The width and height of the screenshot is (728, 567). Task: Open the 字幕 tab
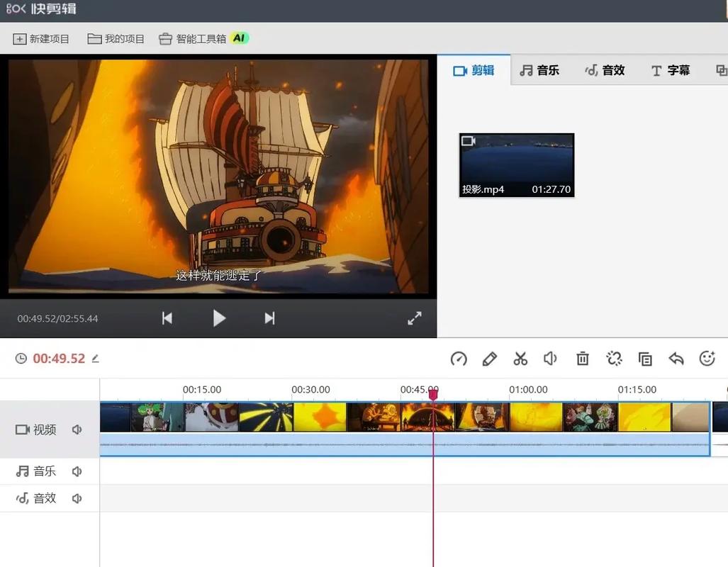tap(671, 70)
